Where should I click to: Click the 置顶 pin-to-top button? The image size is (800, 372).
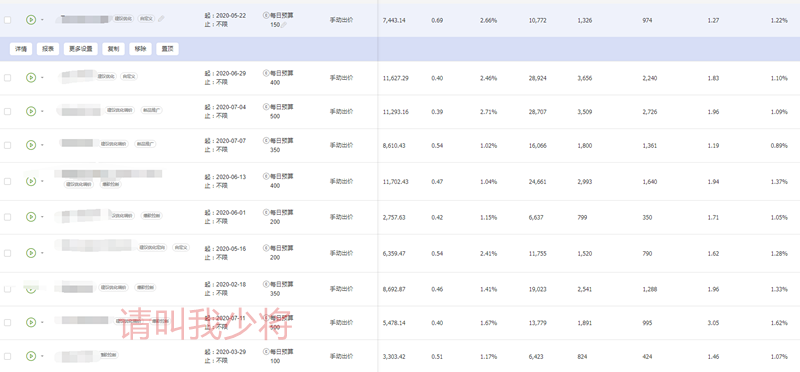pos(167,49)
